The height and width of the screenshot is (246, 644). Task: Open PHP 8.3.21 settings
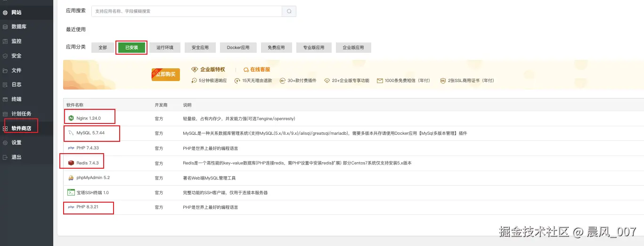88,207
